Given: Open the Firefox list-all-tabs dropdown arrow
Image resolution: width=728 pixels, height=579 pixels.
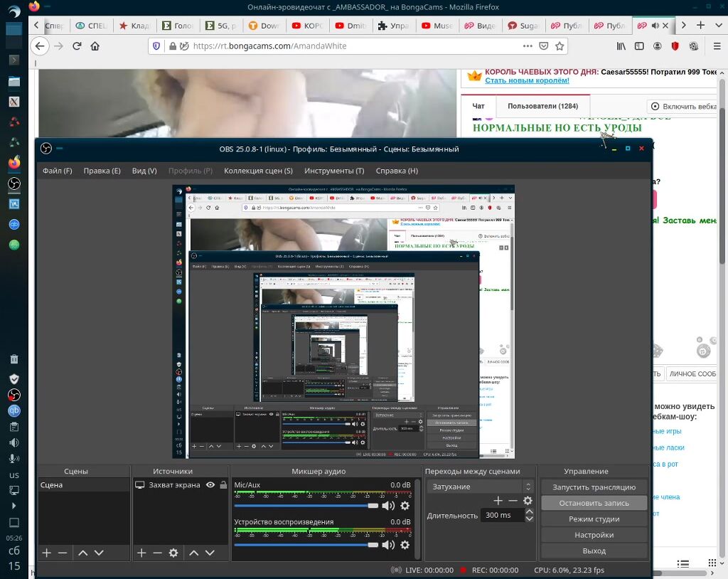Looking at the screenshot, I should tap(718, 26).
